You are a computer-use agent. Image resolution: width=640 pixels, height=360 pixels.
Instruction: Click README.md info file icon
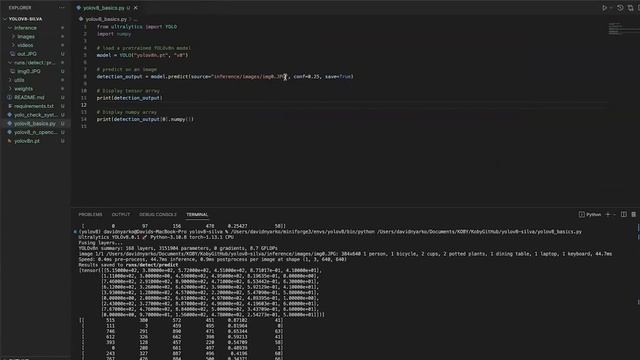tap(9, 98)
